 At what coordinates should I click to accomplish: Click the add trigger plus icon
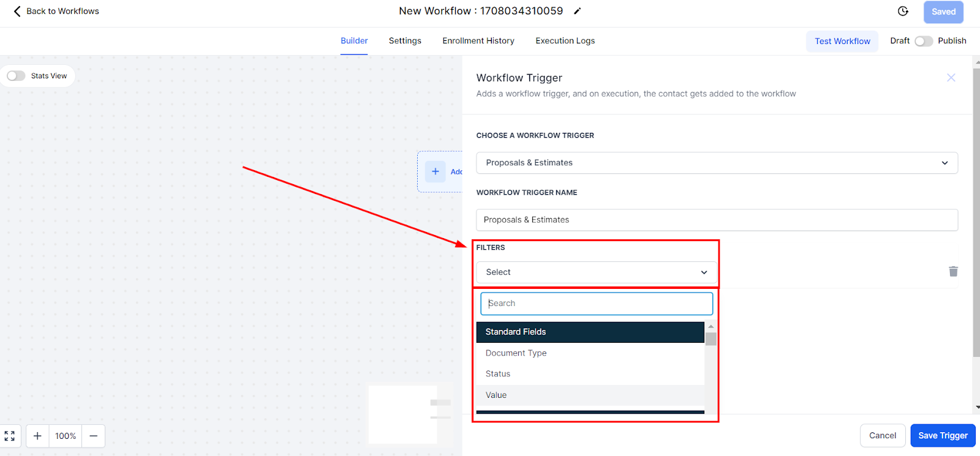(435, 171)
